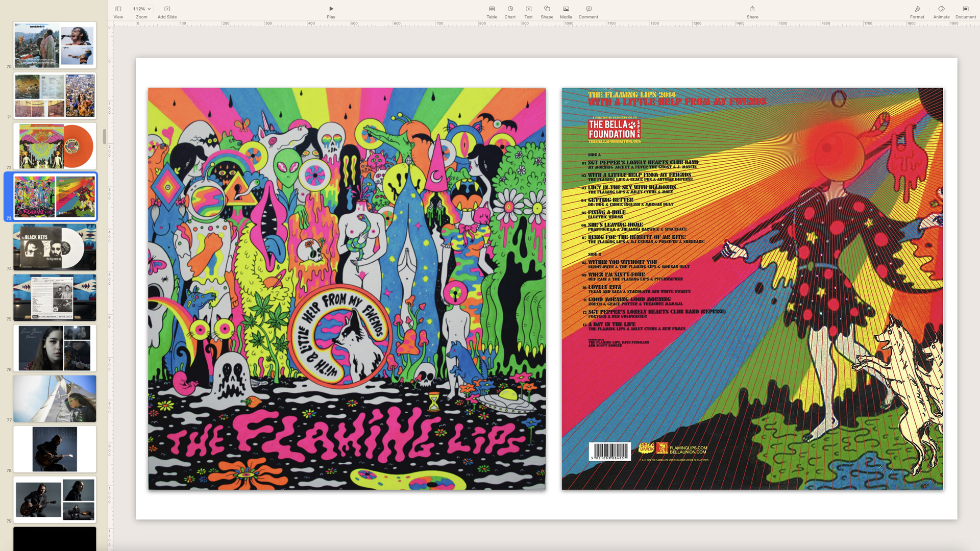Open the View options menu
Screen dimensions: 980x551
pos(118,9)
